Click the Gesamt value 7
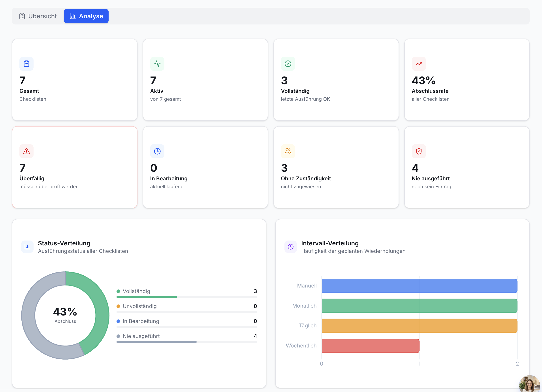 coord(23,81)
